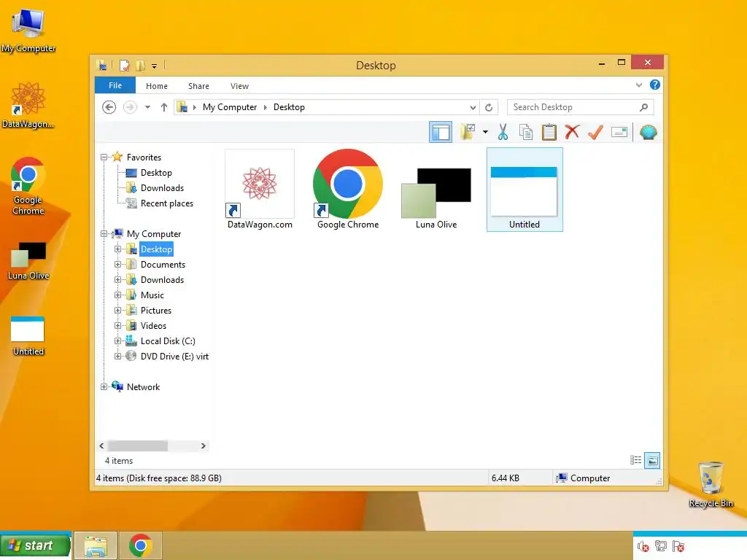The height and width of the screenshot is (560, 747).
Task: Open dropdown arrow next to folder options icon
Action: pos(485,132)
